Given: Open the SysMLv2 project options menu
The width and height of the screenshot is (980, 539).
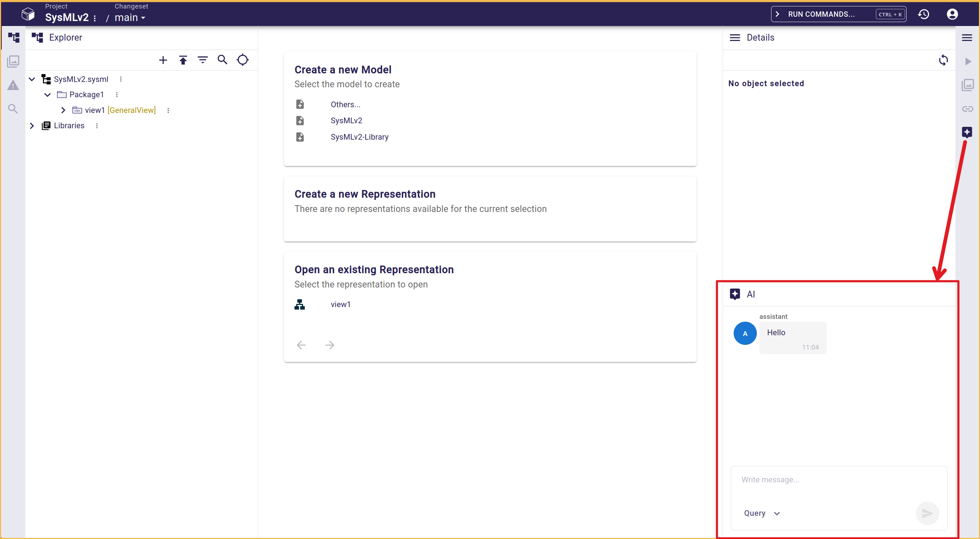Looking at the screenshot, I should [95, 18].
